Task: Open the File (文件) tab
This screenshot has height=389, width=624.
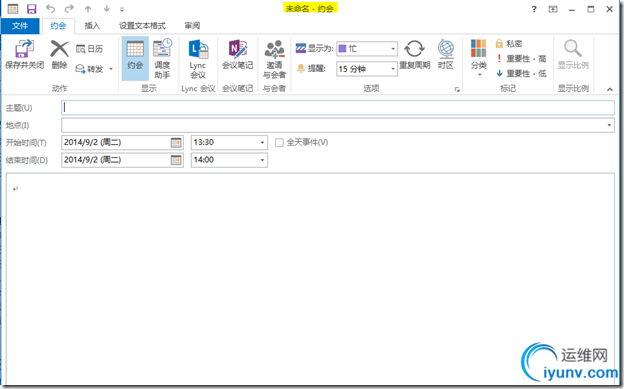Action: tap(20, 26)
